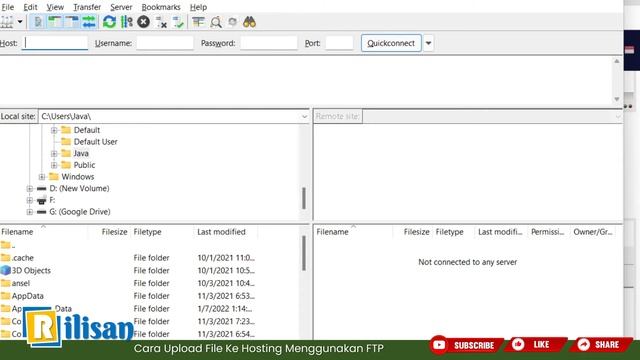
Task: Open the Transfer menu
Action: point(87,7)
